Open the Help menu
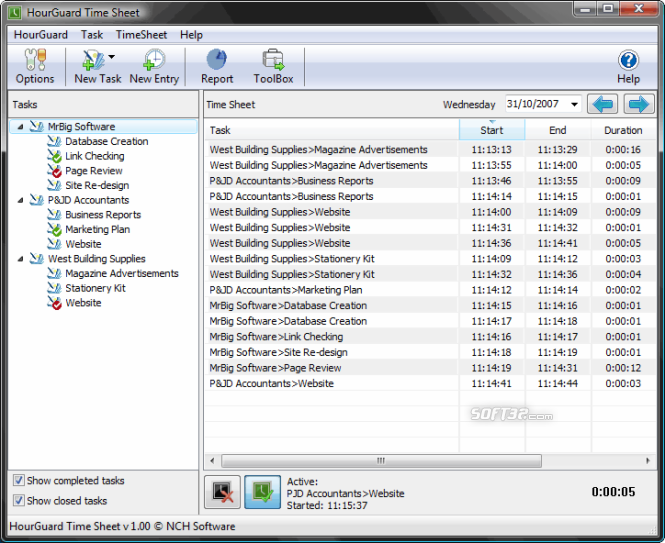Image resolution: width=665 pixels, height=543 pixels. (191, 35)
